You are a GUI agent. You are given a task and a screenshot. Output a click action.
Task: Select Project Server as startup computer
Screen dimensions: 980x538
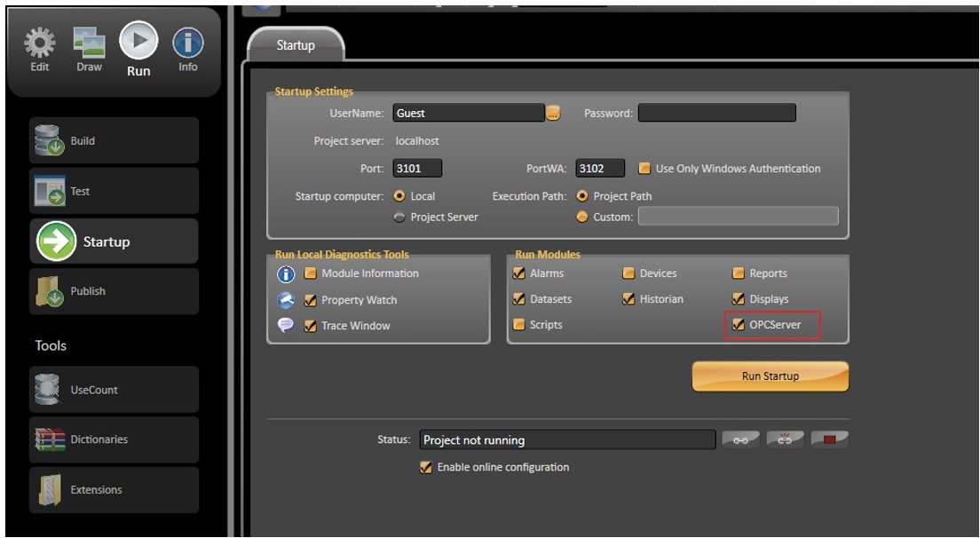pos(399,218)
